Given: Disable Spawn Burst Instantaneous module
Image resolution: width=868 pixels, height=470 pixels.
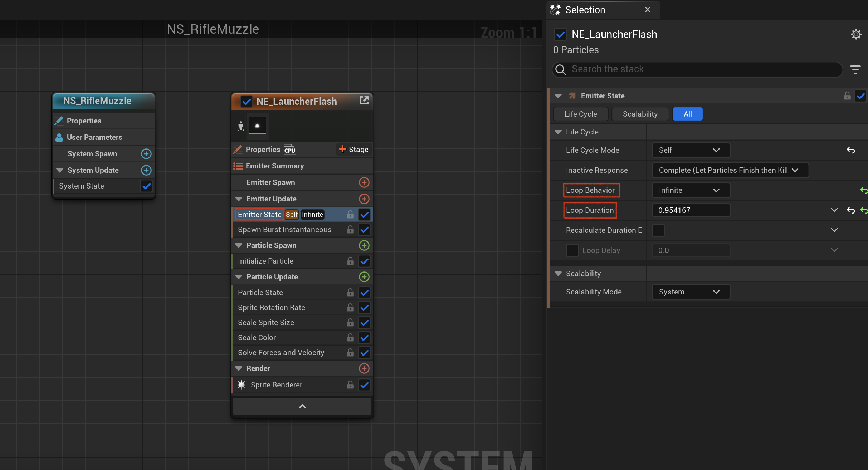Looking at the screenshot, I should 364,230.
